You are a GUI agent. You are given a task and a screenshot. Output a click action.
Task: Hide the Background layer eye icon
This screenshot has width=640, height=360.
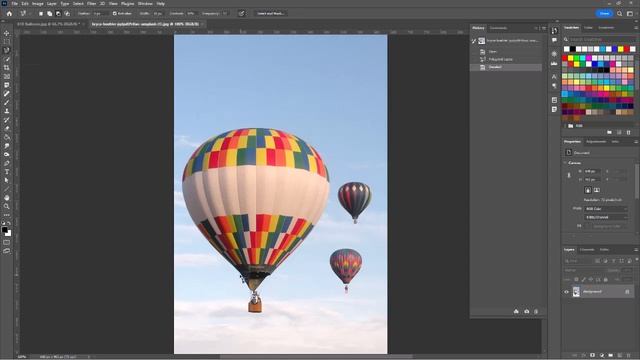(x=567, y=292)
